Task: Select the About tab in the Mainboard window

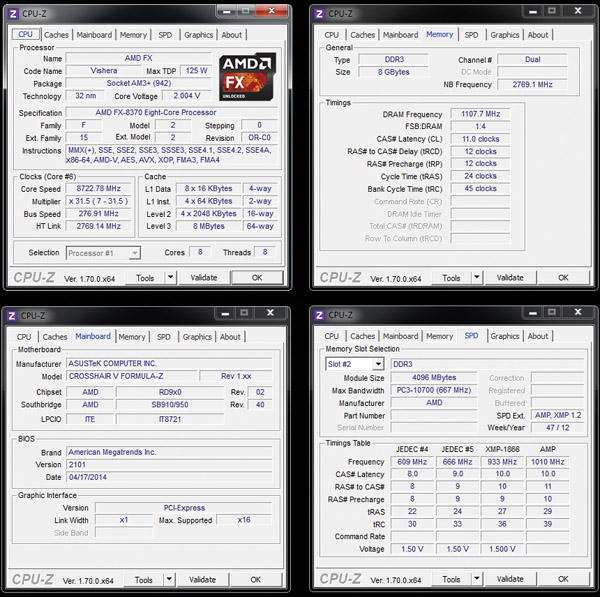Action: (x=230, y=337)
